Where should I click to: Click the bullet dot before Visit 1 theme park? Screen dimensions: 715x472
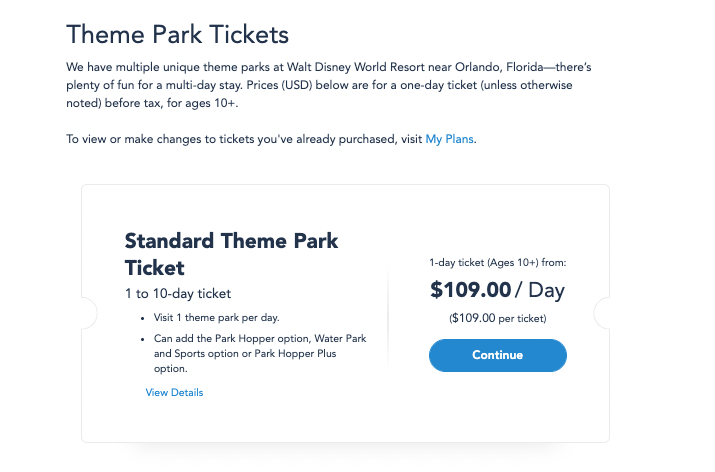(142, 318)
